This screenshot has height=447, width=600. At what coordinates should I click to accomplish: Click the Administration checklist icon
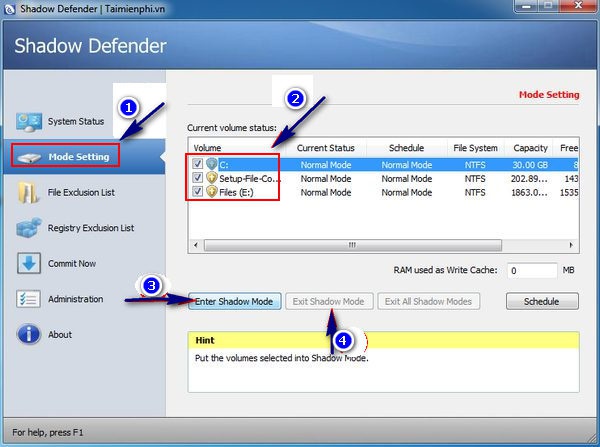(28, 299)
